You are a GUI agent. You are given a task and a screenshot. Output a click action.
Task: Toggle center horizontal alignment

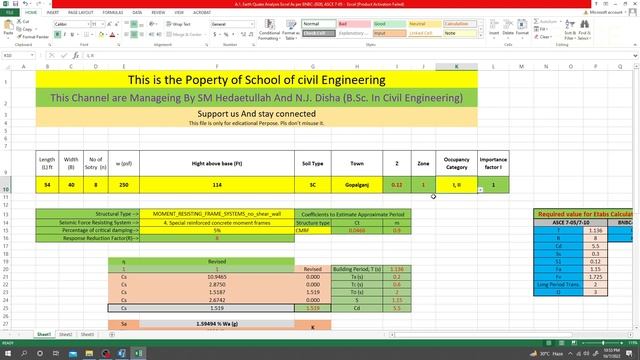134,35
